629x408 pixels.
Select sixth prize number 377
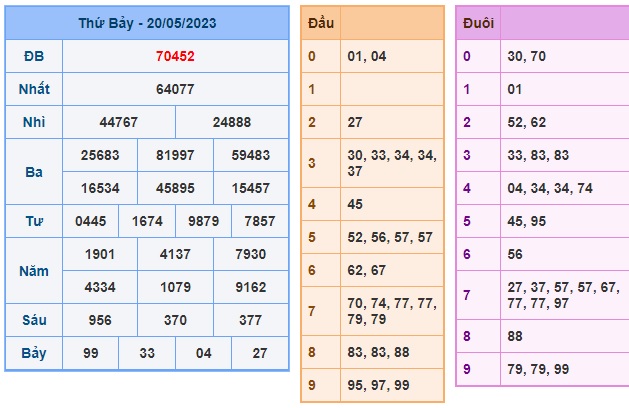(251, 320)
